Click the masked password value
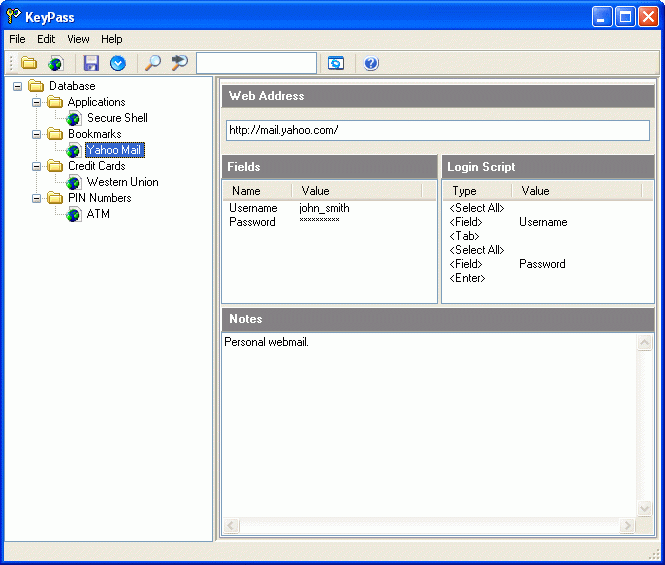This screenshot has height=565, width=665. 319,220
